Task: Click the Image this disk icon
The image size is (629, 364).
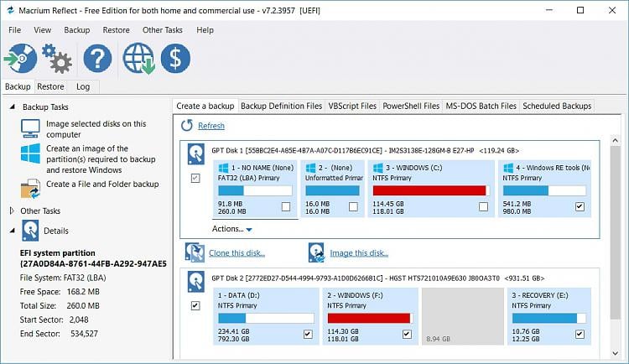Action: (316, 252)
